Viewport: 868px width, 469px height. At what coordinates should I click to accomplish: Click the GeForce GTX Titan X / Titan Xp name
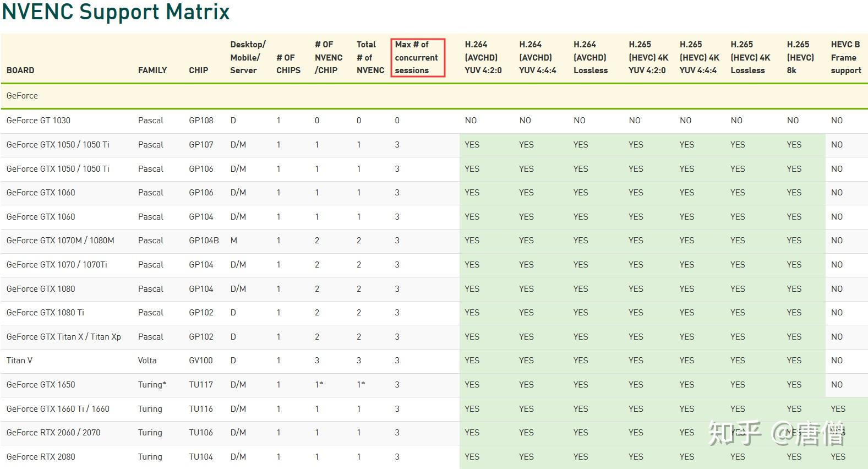[x=64, y=337]
